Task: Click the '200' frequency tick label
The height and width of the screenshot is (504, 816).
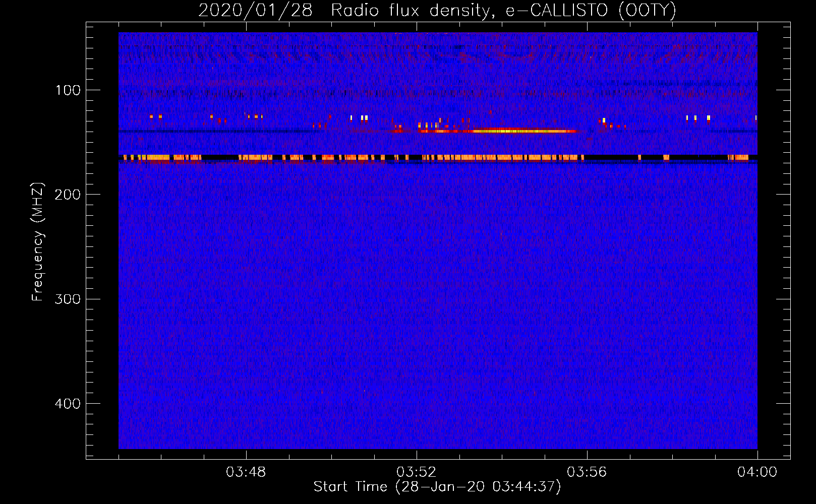Action: pyautogui.click(x=68, y=195)
